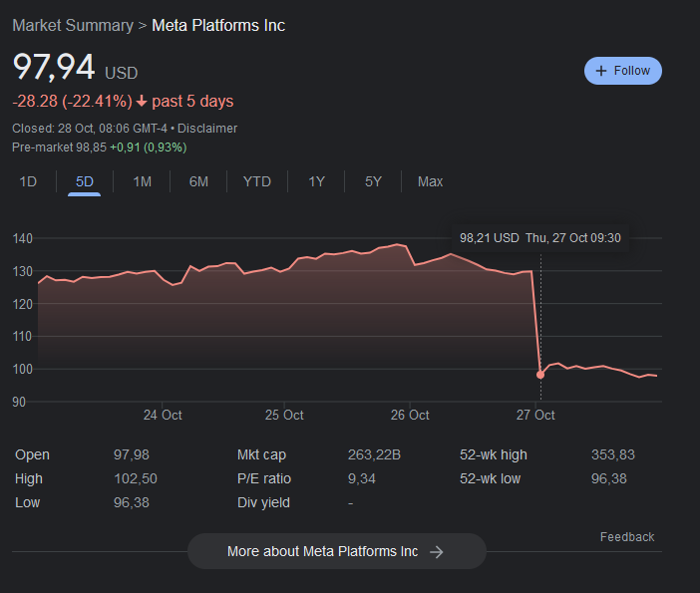Click the 25 Oct axis label
Image resolution: width=700 pixels, height=593 pixels.
click(x=284, y=415)
